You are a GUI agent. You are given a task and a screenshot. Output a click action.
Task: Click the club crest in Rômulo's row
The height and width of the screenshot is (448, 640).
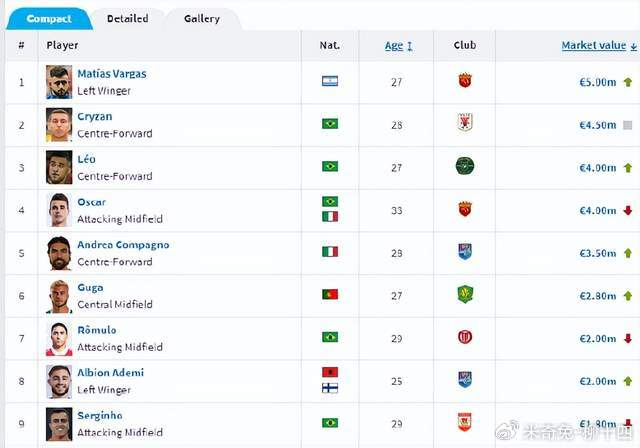[x=464, y=337]
